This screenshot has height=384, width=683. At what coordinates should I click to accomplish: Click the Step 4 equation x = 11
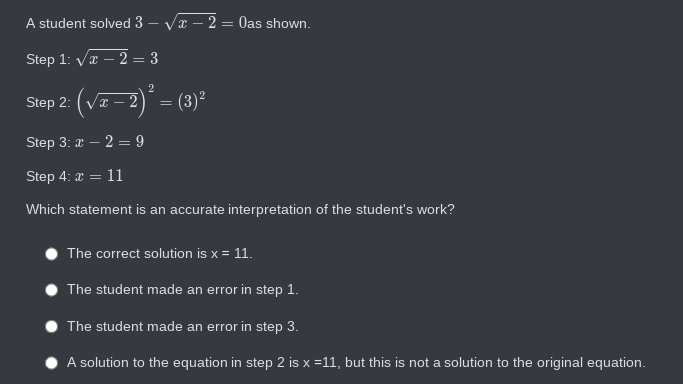click(x=99, y=176)
